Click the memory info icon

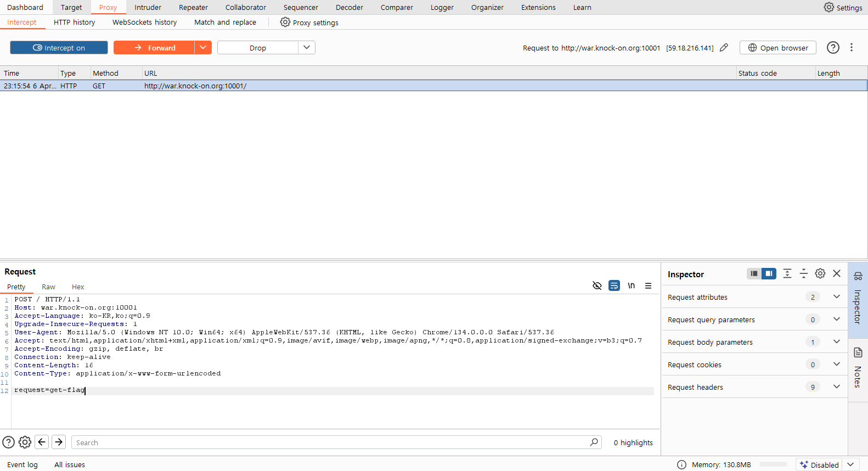pyautogui.click(x=681, y=464)
